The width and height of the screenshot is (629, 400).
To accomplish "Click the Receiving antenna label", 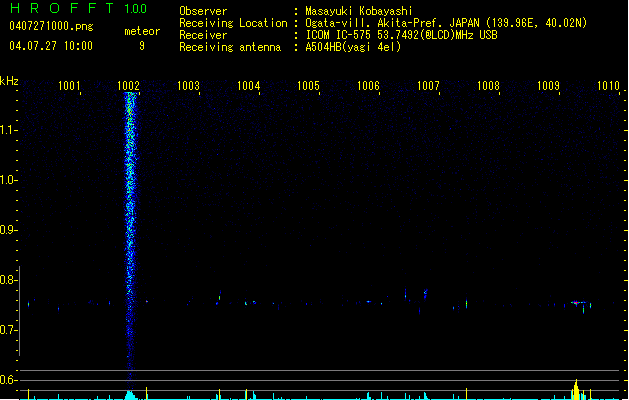I will pyautogui.click(x=230, y=47).
